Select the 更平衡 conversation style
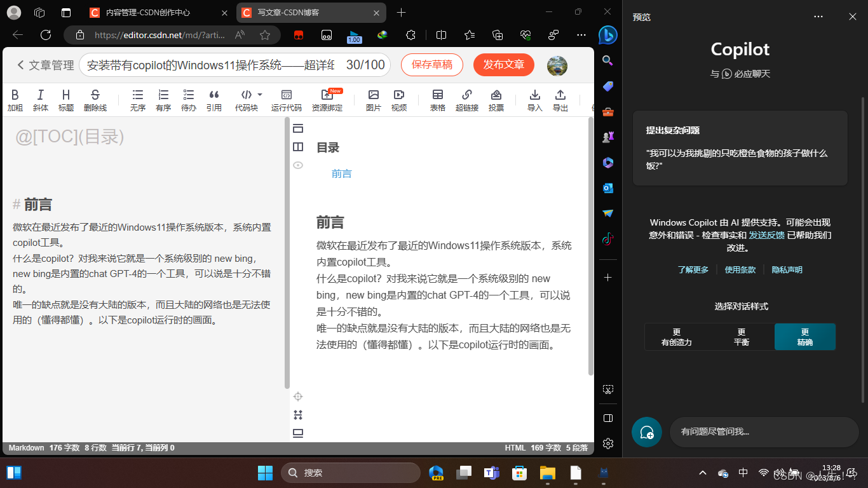868x488 pixels. [x=742, y=337]
